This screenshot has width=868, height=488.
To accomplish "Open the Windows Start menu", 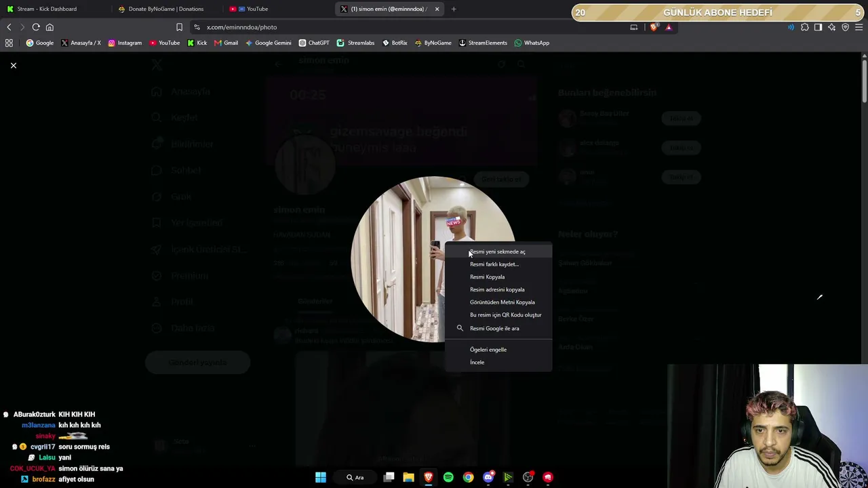I will click(321, 477).
